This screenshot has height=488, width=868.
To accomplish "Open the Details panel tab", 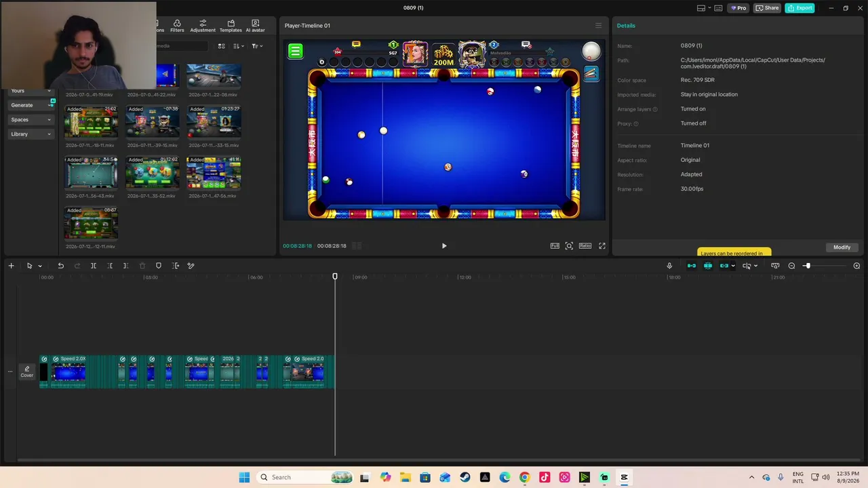I will tap(626, 26).
